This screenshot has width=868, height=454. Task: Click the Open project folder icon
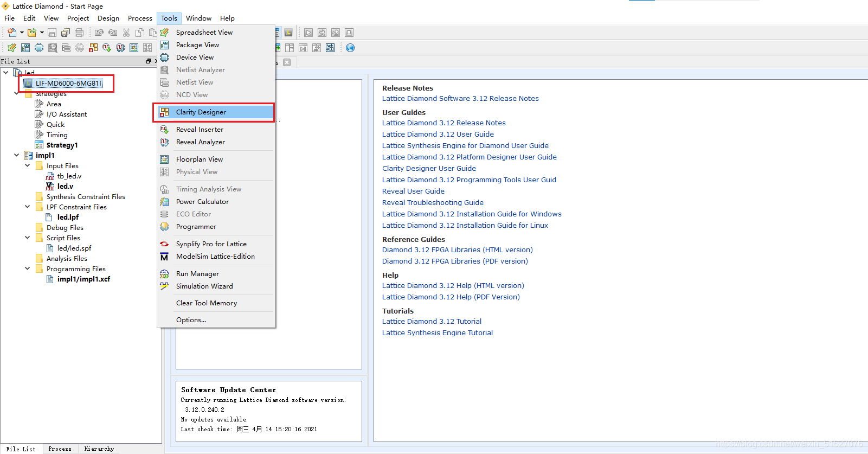pos(32,33)
